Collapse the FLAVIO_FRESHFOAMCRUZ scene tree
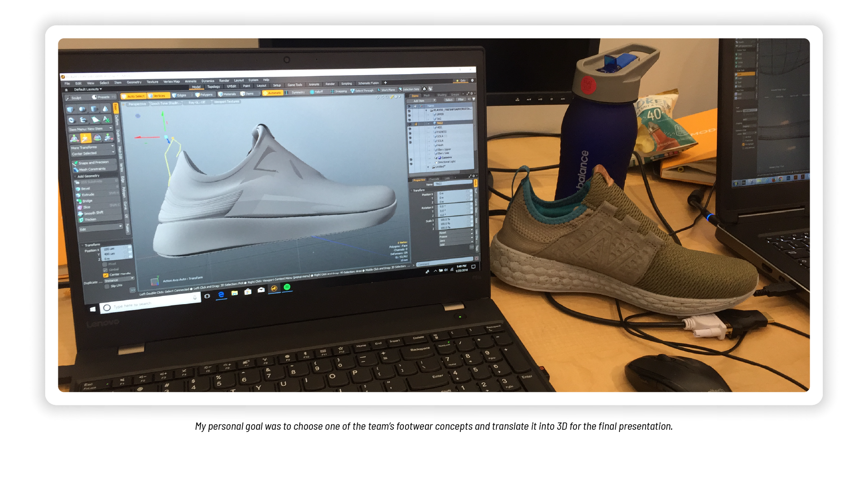Viewport: 868px width, 488px height. coord(426,110)
